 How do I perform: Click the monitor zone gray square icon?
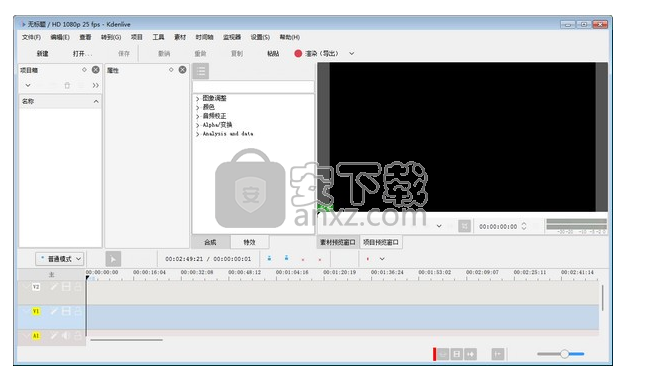point(465,226)
